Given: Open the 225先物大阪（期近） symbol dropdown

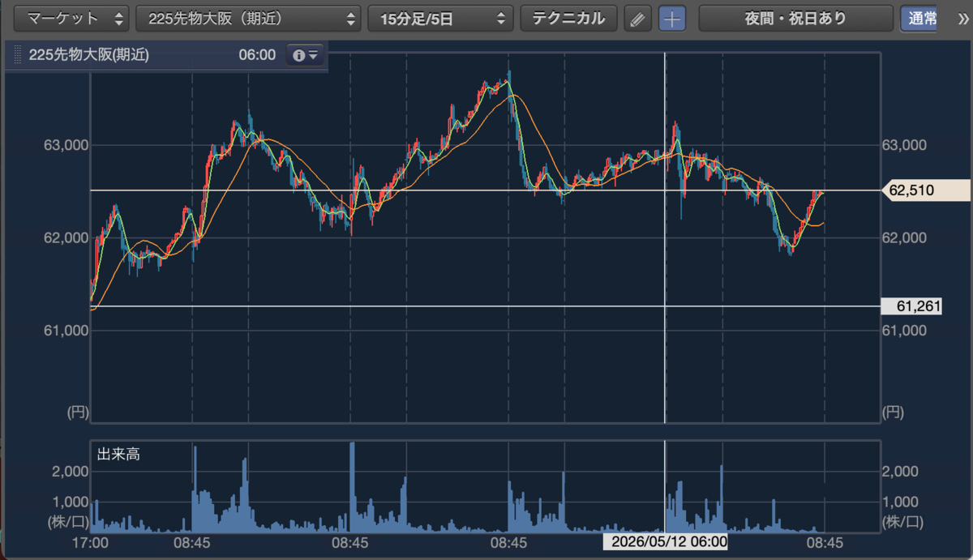Looking at the screenshot, I should pos(249,18).
